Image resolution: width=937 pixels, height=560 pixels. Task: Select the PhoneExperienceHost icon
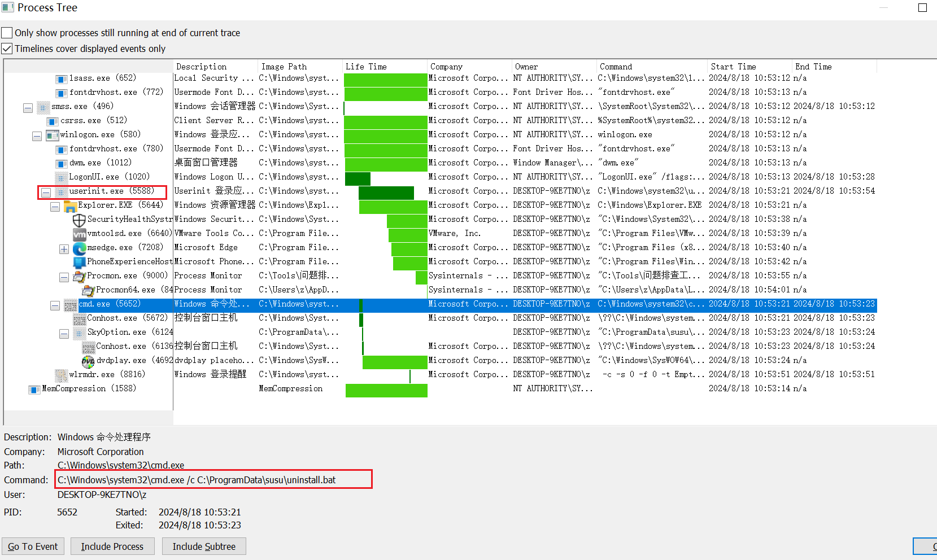[80, 262]
